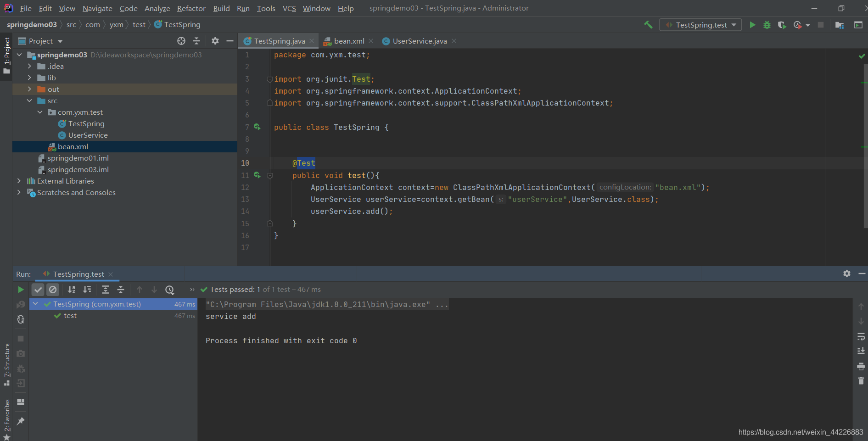Collapse all test results
This screenshot has height=441, width=868.
121,290
